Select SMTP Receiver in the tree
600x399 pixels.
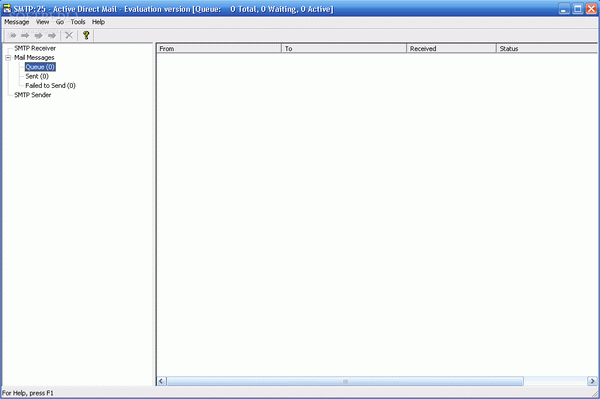[x=35, y=48]
